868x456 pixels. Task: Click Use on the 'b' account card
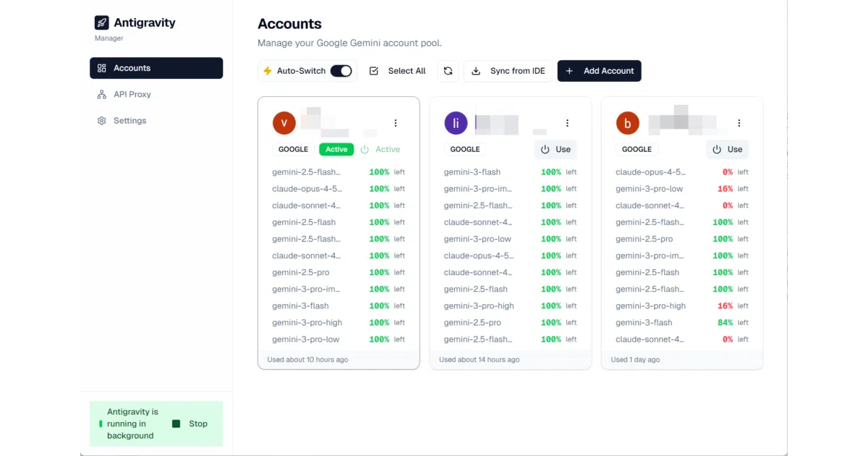pyautogui.click(x=728, y=149)
